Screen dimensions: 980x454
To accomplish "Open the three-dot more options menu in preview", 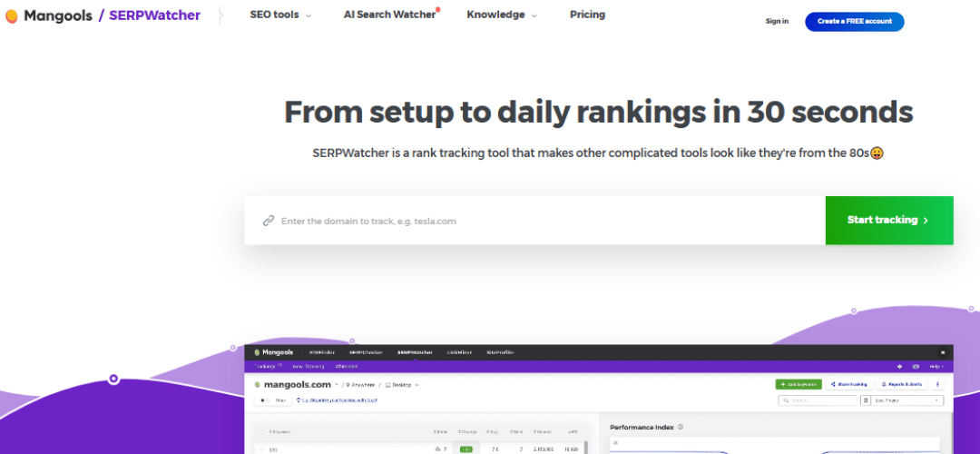I will pyautogui.click(x=937, y=385).
